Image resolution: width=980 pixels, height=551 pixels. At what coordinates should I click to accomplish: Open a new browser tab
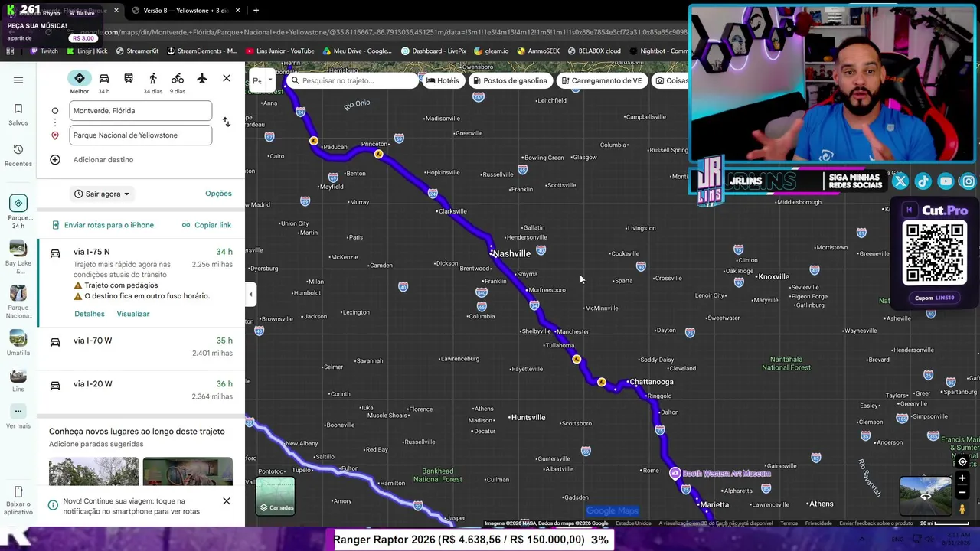point(256,11)
